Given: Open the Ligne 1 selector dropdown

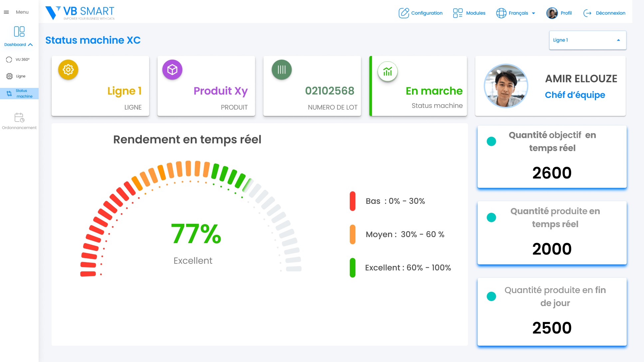Looking at the screenshot, I should (x=587, y=40).
